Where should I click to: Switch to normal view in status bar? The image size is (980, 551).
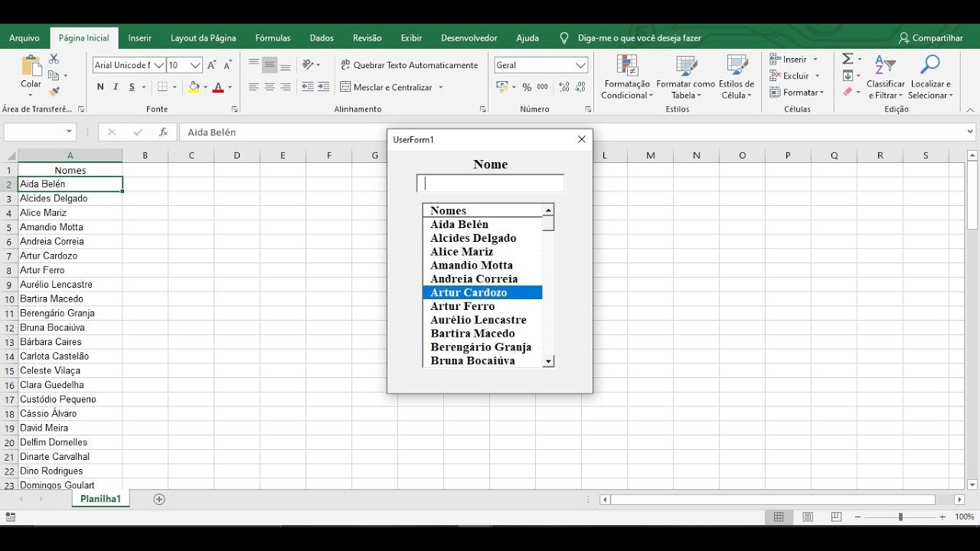coord(779,517)
